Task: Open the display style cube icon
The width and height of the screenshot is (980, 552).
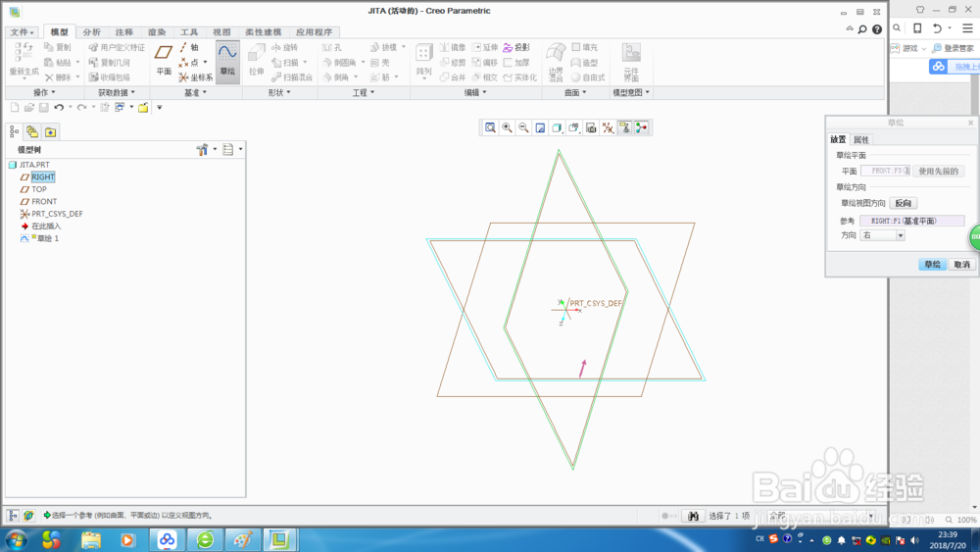Action: coord(557,128)
